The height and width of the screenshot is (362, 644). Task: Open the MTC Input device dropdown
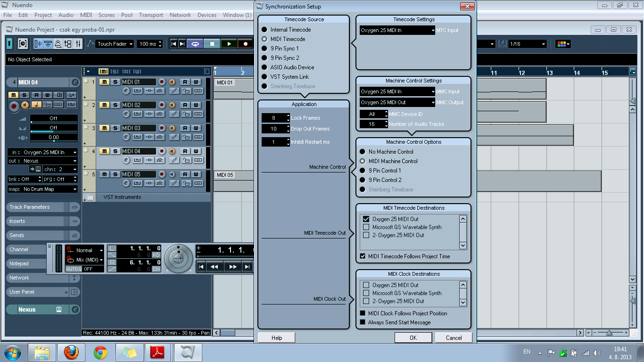[x=397, y=30]
